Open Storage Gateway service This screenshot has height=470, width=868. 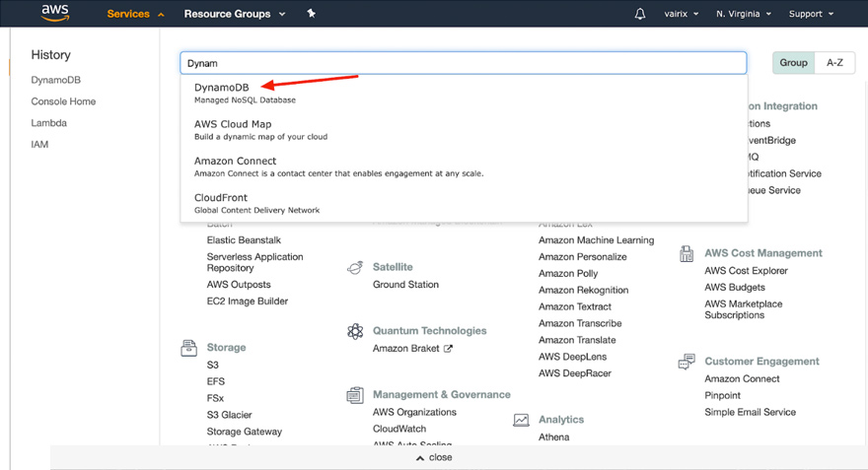pyautogui.click(x=245, y=432)
